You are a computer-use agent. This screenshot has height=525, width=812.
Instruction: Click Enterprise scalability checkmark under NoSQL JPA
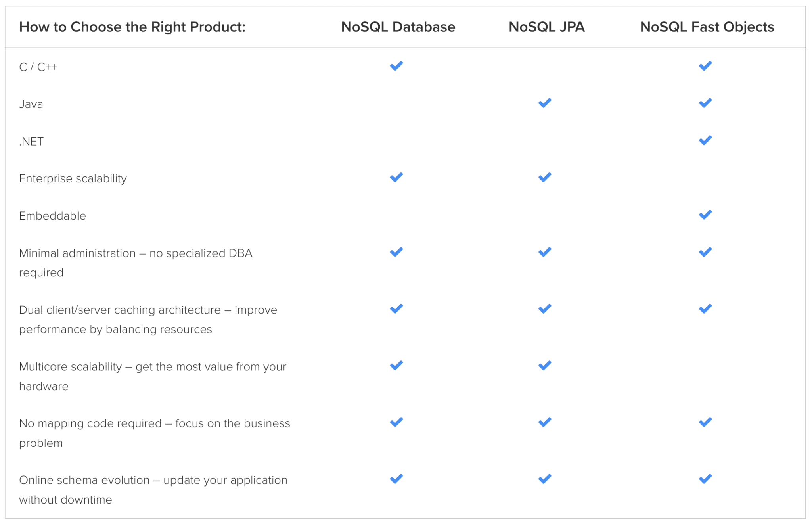[x=545, y=177]
